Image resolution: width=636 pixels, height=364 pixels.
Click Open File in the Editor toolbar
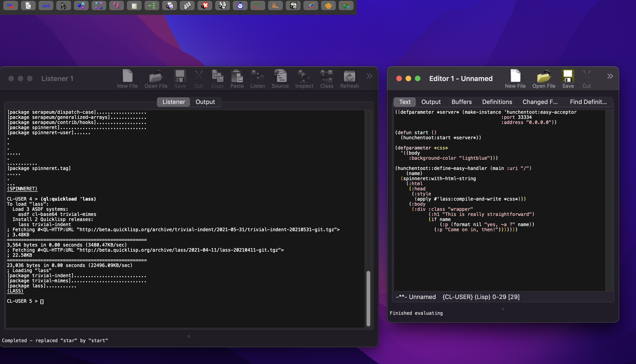pyautogui.click(x=544, y=79)
